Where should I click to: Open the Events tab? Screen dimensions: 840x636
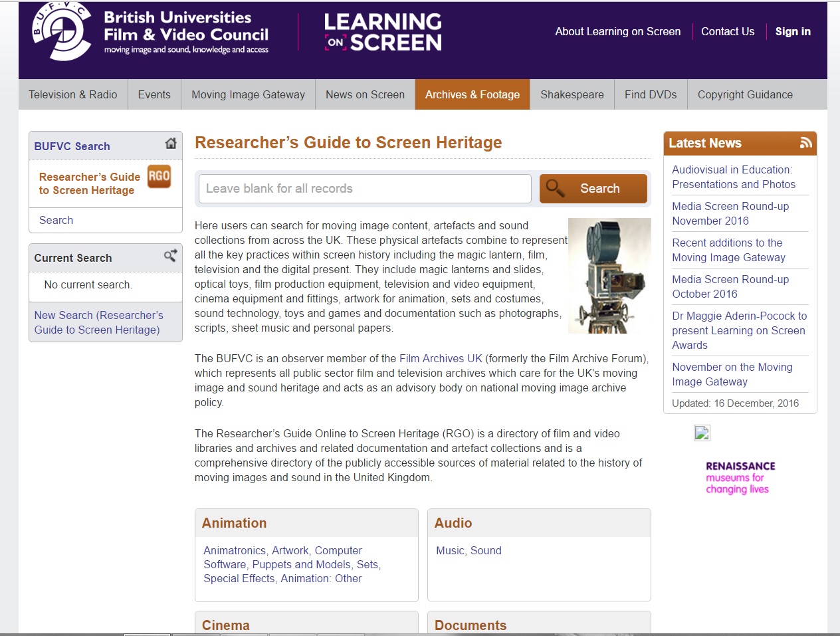[154, 94]
